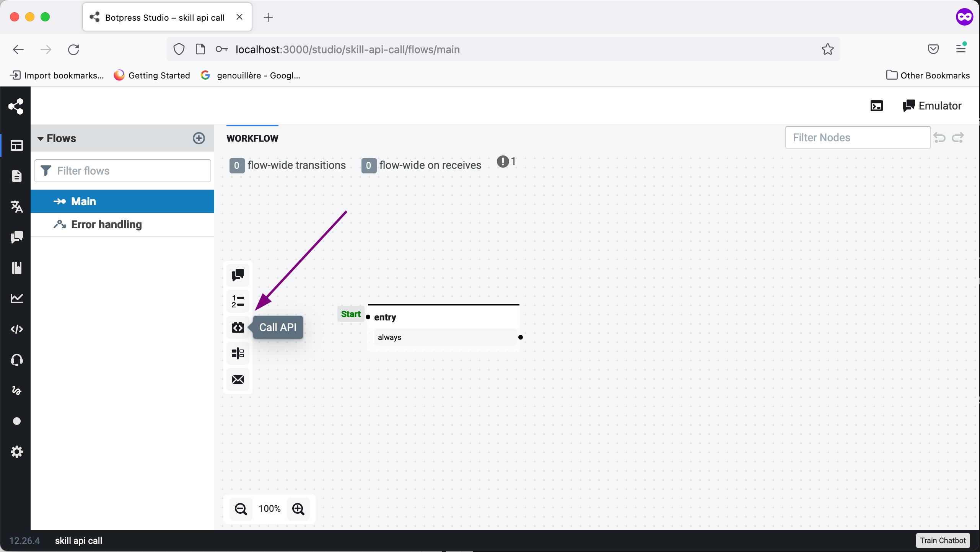Select the Send Email skill icon

tap(238, 379)
